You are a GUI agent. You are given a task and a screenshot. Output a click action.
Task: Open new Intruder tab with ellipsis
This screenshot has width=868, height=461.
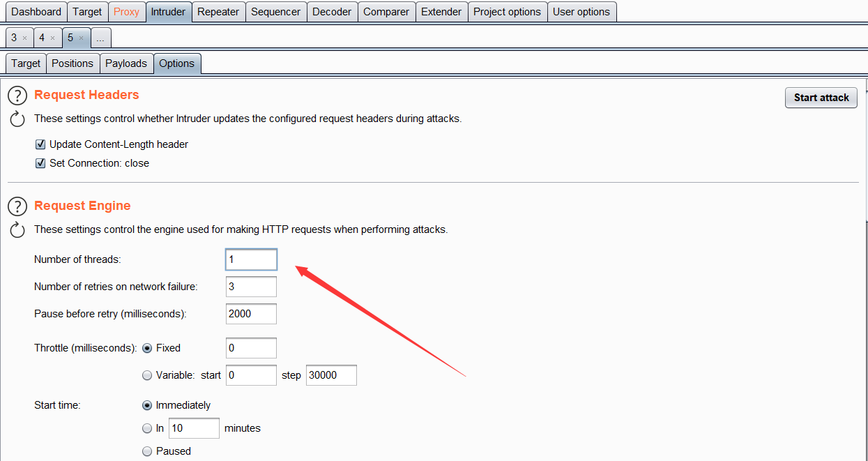(100, 38)
